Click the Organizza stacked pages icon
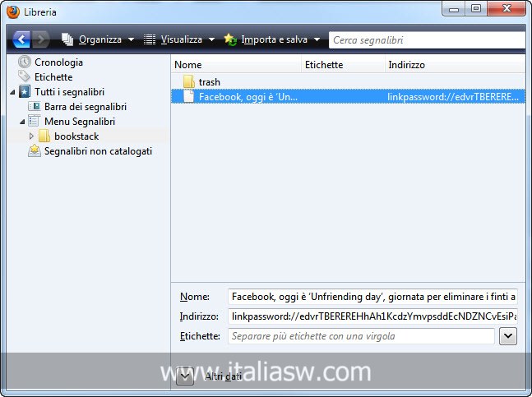Screen dimensions: 532x397 pyautogui.click(x=67, y=39)
